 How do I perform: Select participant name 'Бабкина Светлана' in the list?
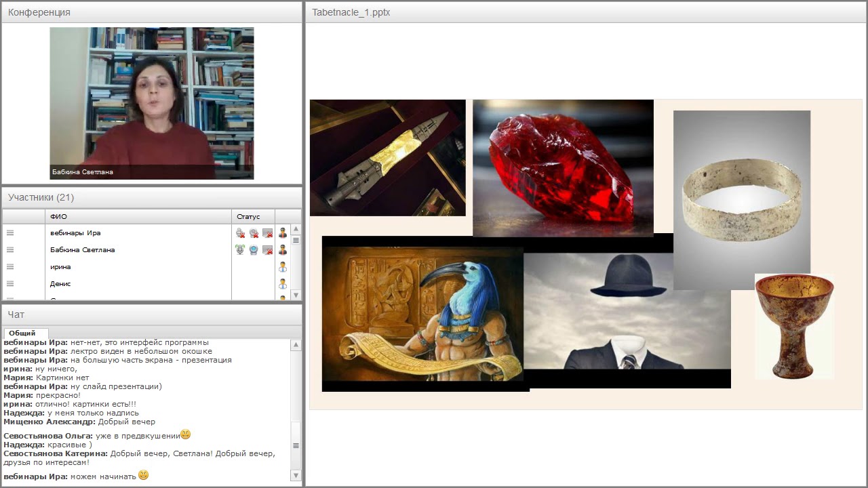pos(83,250)
